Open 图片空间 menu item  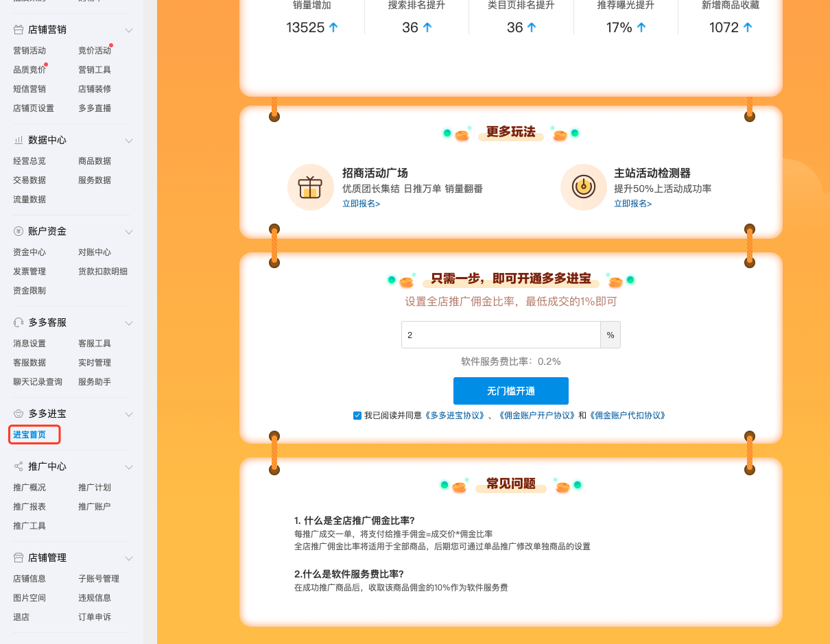point(29,598)
